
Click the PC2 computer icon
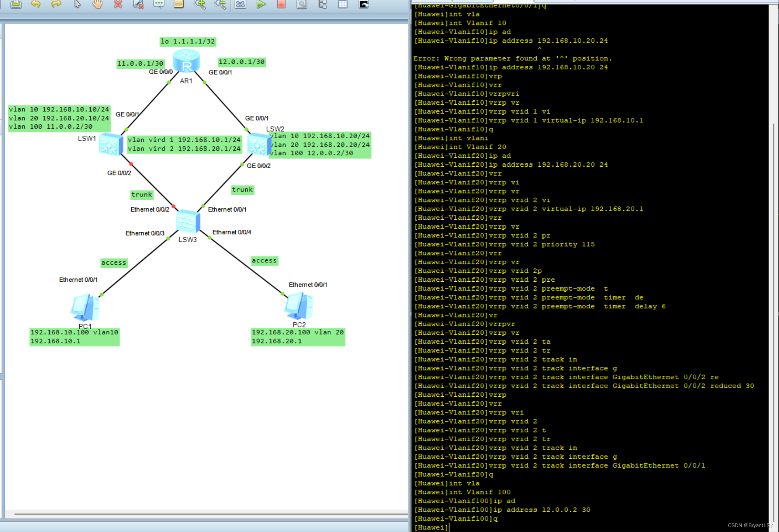pyautogui.click(x=299, y=306)
